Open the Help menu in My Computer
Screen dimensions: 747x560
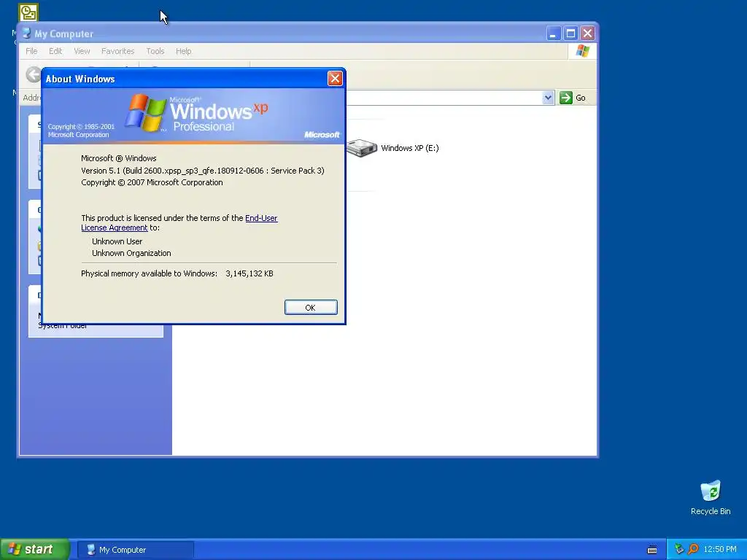coord(183,51)
